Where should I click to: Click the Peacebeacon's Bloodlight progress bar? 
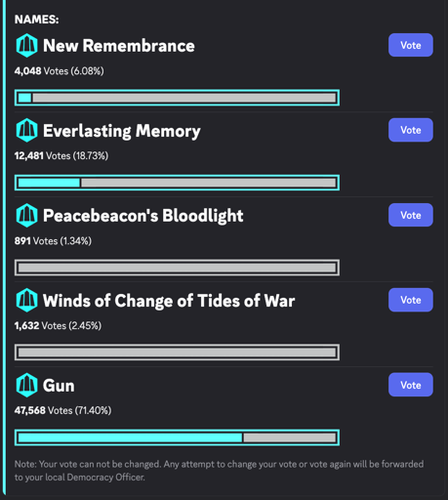[x=177, y=268]
